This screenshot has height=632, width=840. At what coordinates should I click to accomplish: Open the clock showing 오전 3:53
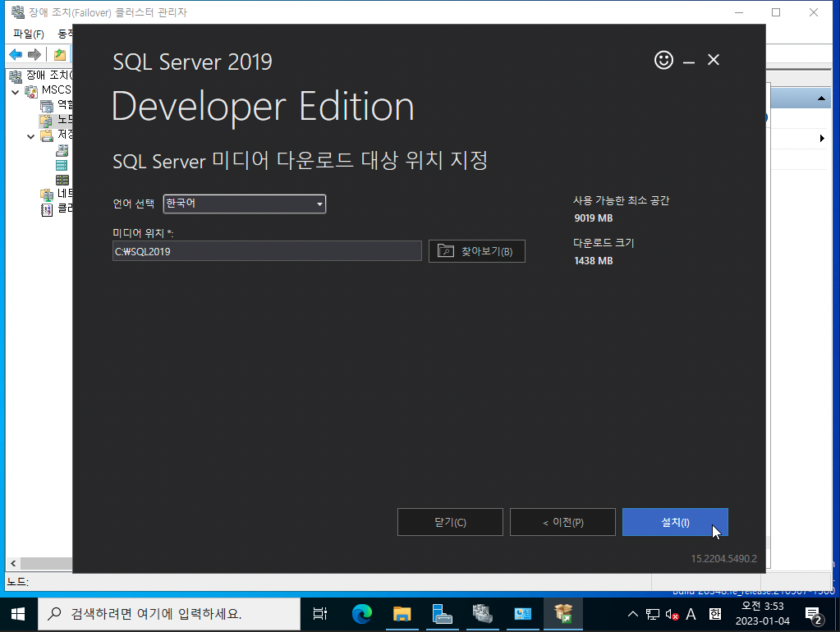pyautogui.click(x=762, y=614)
